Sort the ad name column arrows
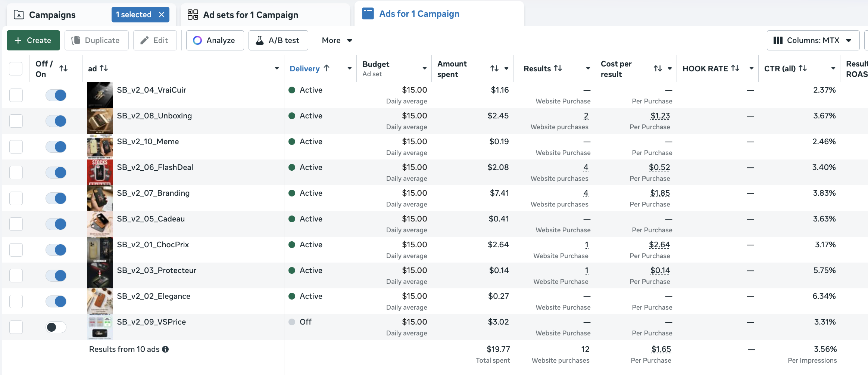868x375 pixels. tap(104, 68)
